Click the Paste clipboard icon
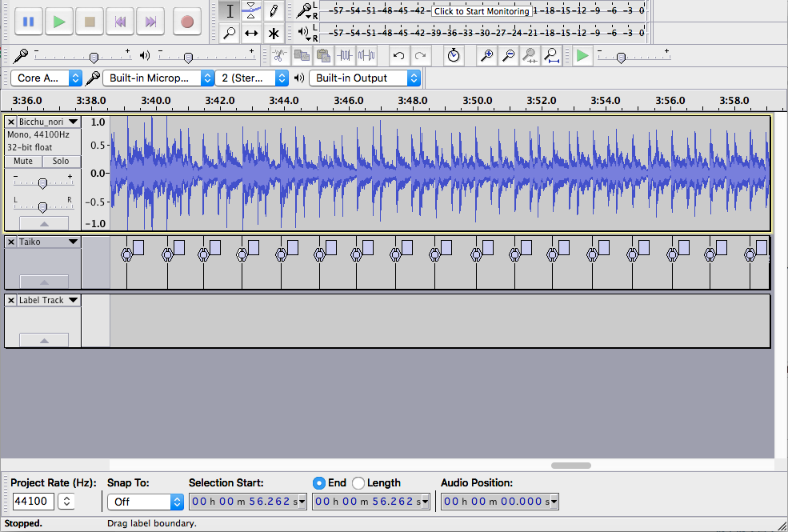The width and height of the screenshot is (788, 532). pos(323,55)
